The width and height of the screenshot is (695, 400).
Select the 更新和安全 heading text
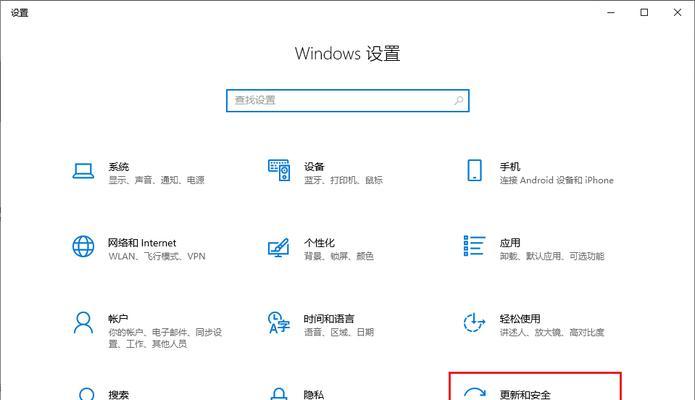click(x=525, y=395)
